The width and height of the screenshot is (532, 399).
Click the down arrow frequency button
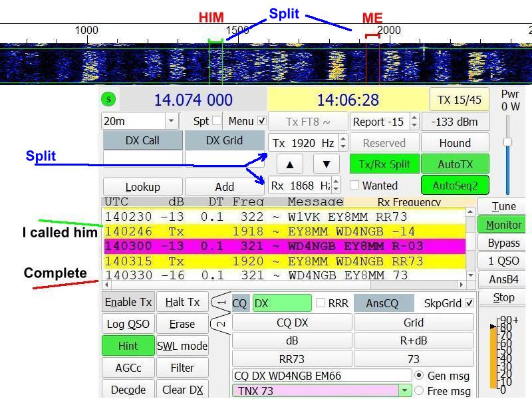tap(327, 164)
